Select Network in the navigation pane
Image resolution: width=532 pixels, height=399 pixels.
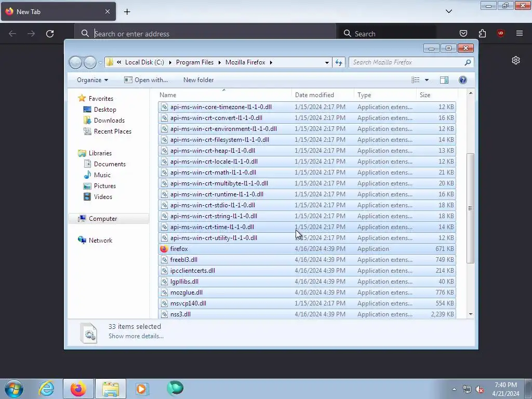(x=100, y=241)
